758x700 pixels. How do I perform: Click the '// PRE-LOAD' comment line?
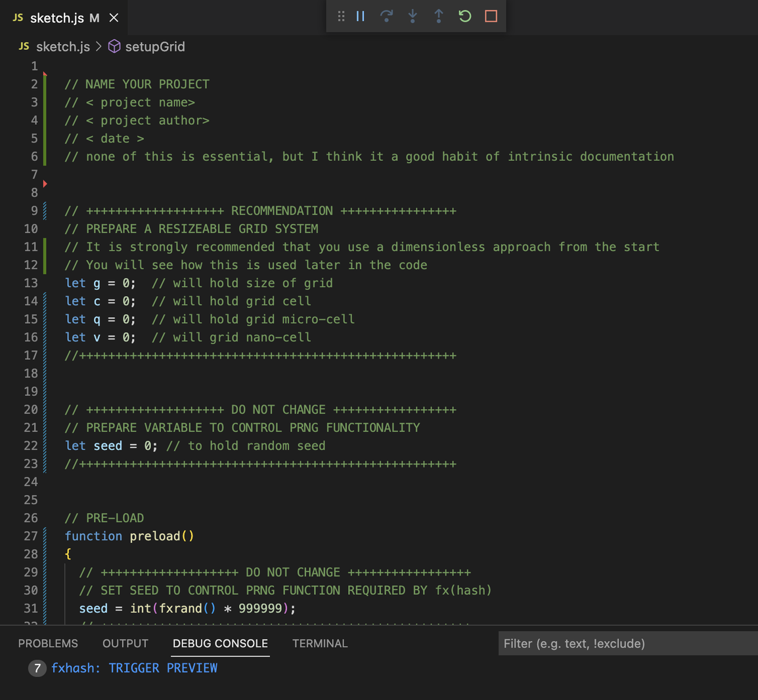pyautogui.click(x=104, y=517)
